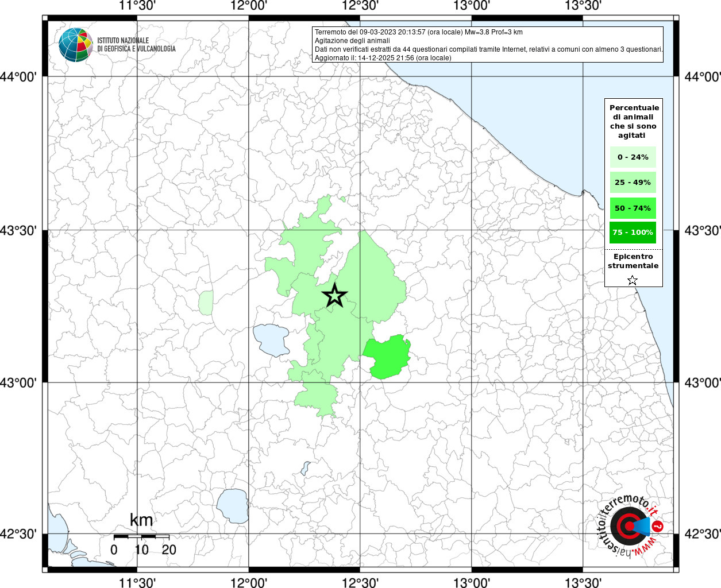
Task: Click the 'Dati non verificati' description line
Action: tap(488, 49)
